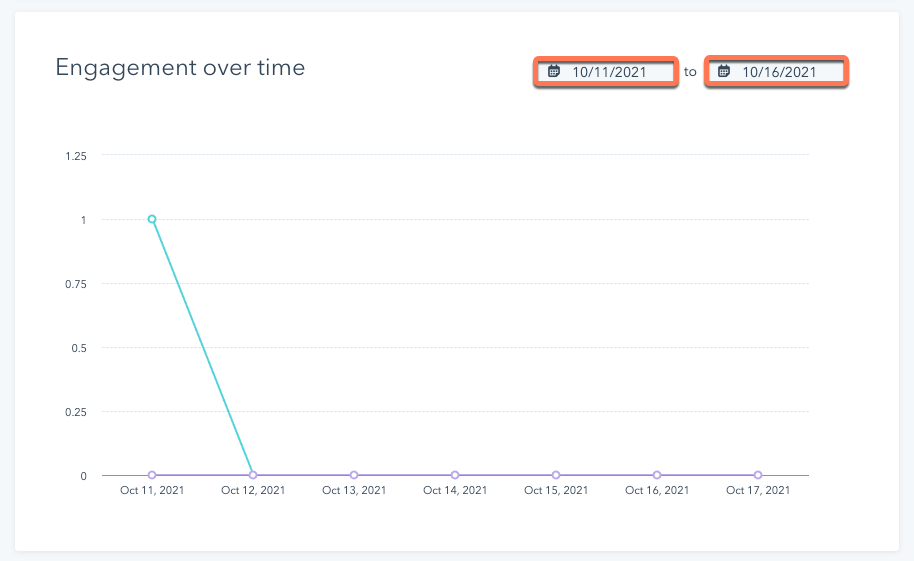The height and width of the screenshot is (561, 914).
Task: Click the end date calendar icon
Action: pos(724,71)
